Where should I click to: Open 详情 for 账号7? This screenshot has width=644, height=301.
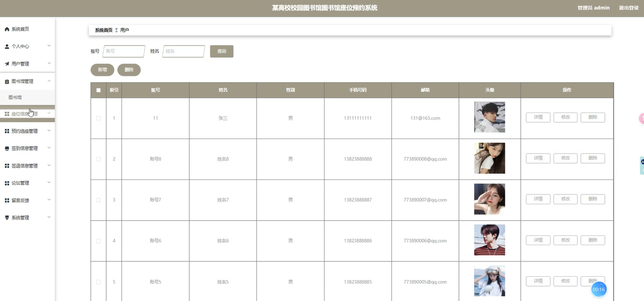coord(538,199)
